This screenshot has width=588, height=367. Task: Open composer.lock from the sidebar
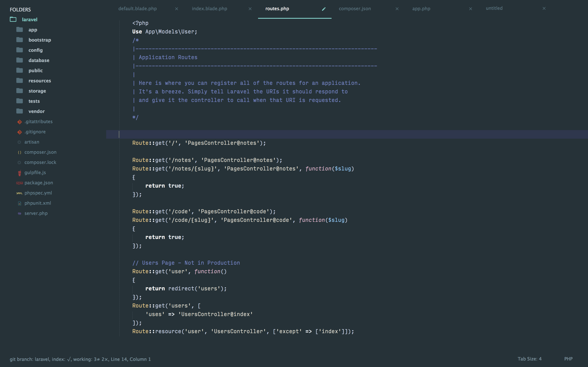(40, 162)
